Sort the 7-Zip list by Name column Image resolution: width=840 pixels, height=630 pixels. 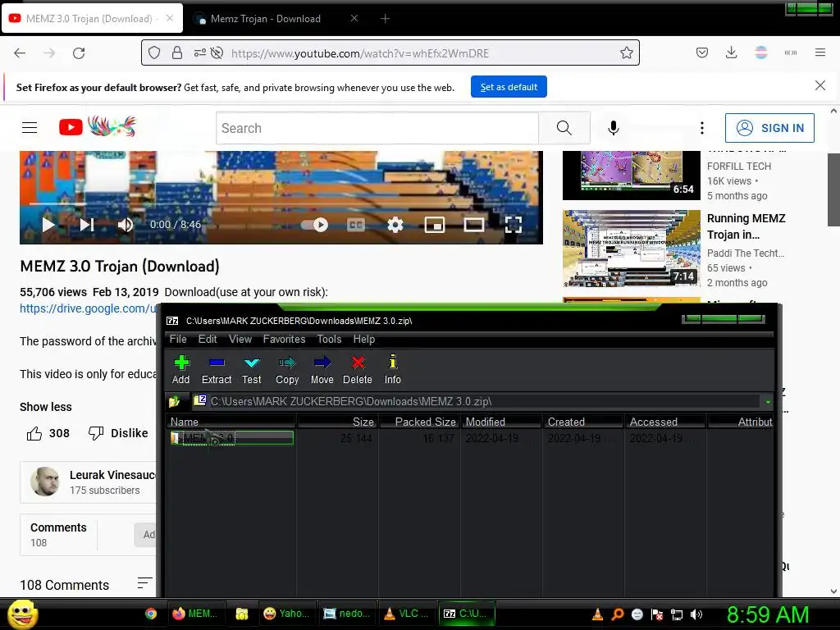[231, 422]
